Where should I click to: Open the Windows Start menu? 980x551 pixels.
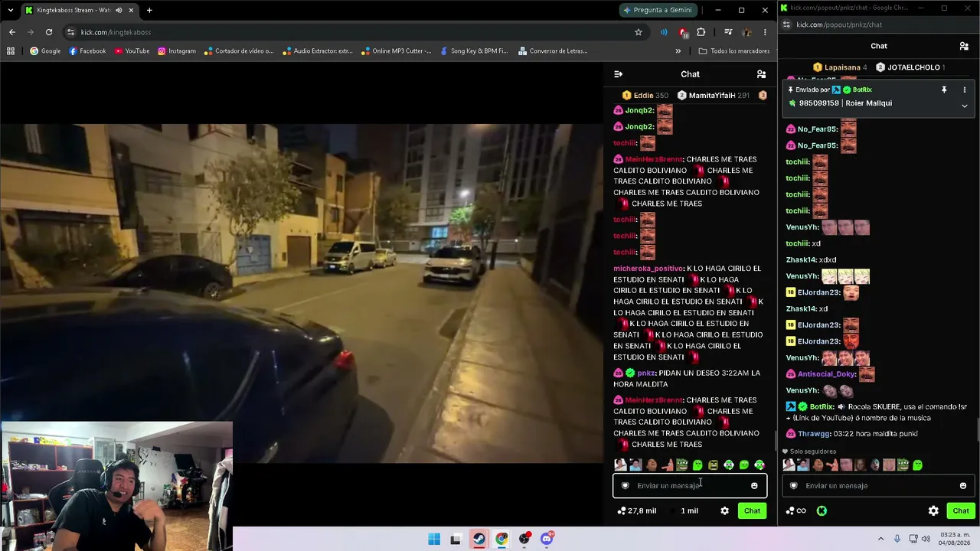[x=434, y=539]
